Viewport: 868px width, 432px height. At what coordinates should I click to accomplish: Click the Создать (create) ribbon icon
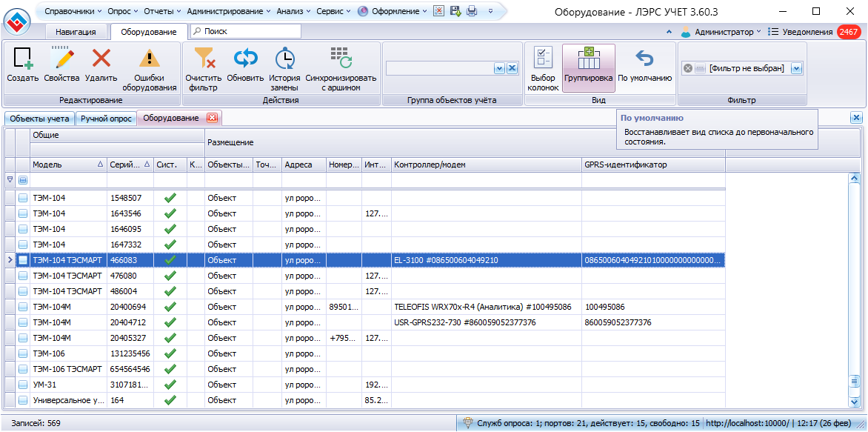click(x=23, y=58)
